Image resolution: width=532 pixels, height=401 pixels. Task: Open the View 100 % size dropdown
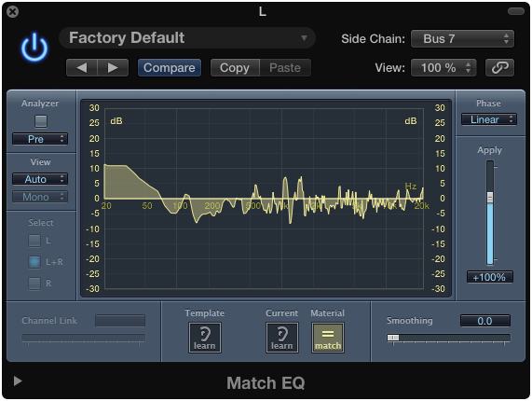tap(443, 67)
